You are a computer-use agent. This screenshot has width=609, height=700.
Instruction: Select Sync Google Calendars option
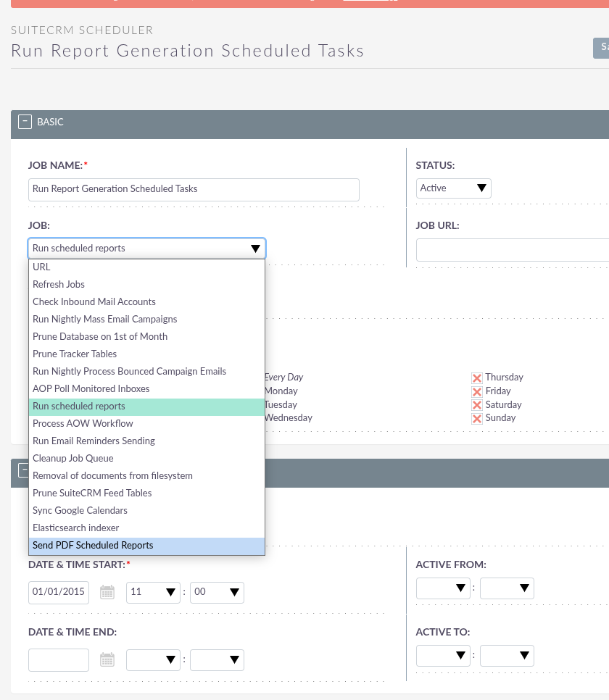(x=146, y=511)
